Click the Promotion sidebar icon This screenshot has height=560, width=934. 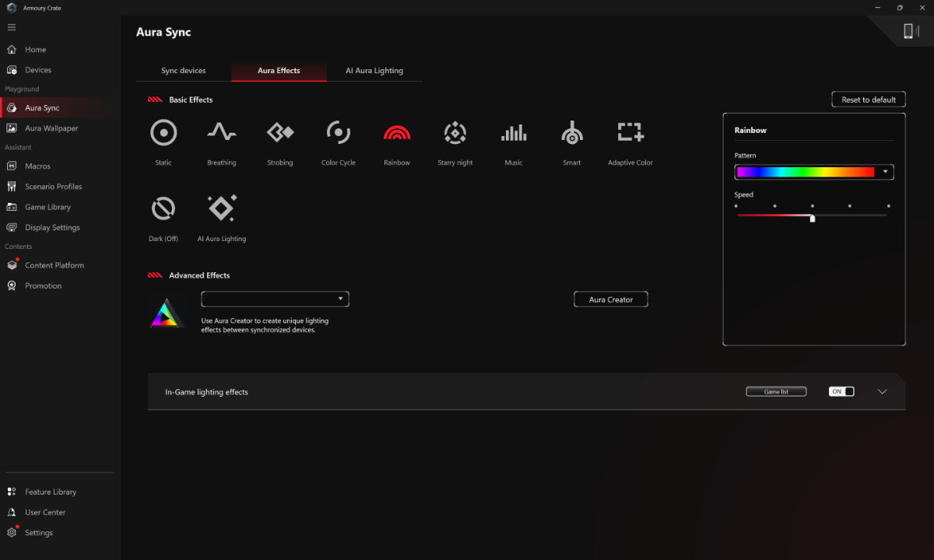click(12, 285)
